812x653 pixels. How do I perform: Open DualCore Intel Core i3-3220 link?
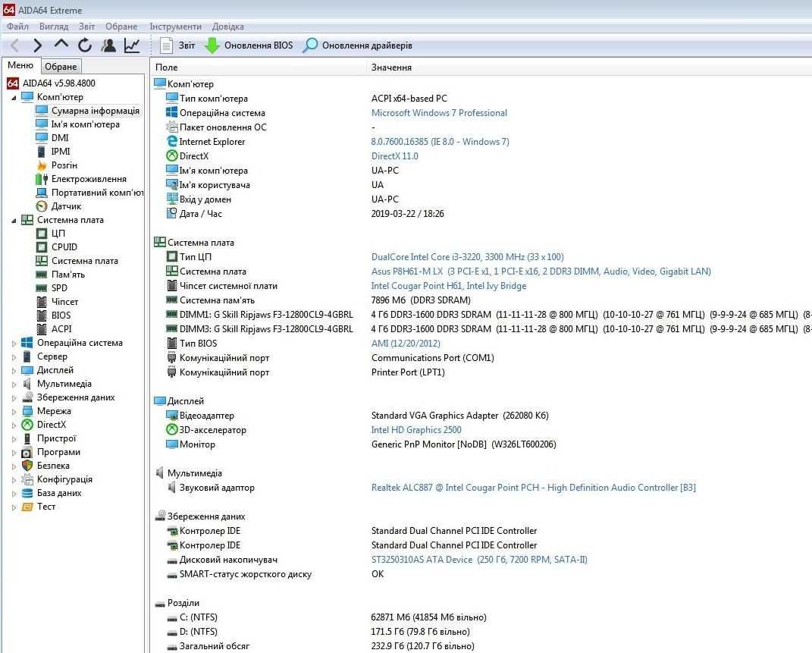click(467, 257)
